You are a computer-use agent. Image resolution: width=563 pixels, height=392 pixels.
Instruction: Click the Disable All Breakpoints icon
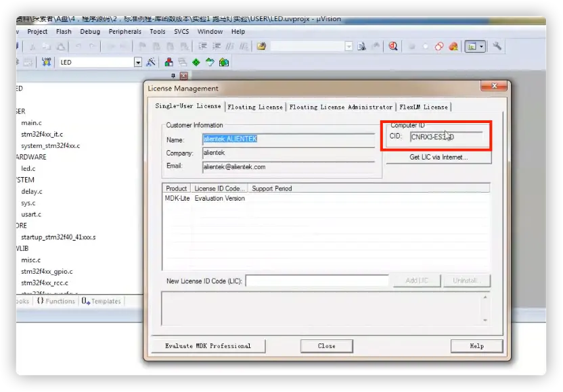438,47
